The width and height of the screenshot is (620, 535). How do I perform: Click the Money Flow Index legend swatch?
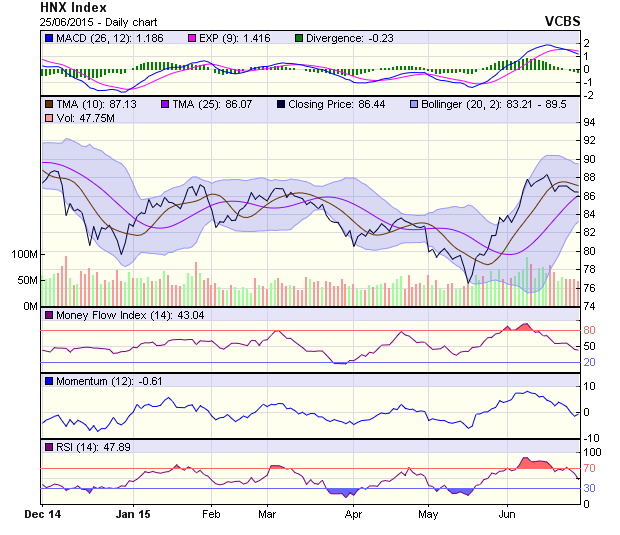pyautogui.click(x=49, y=317)
